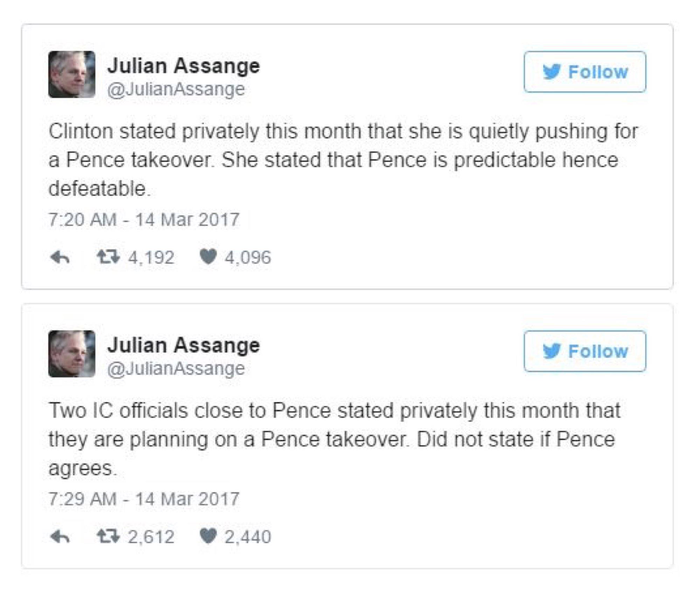This screenshot has width=700, height=598.
Task: Reply to the 7:20 AM Clinton tweet
Action: (60, 258)
